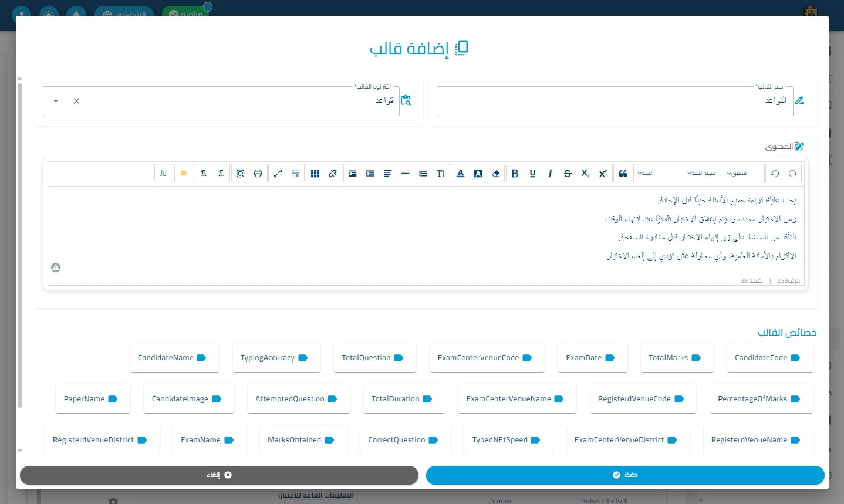Image resolution: width=844 pixels, height=504 pixels.
Task: Expand the editor to fullscreen
Action: [278, 174]
